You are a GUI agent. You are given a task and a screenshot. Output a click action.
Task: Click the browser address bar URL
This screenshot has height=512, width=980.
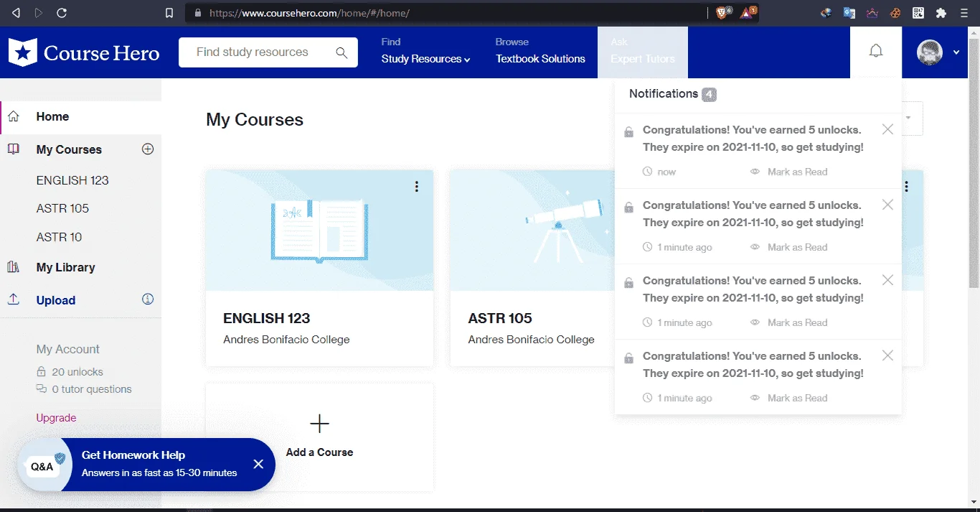[x=309, y=13]
